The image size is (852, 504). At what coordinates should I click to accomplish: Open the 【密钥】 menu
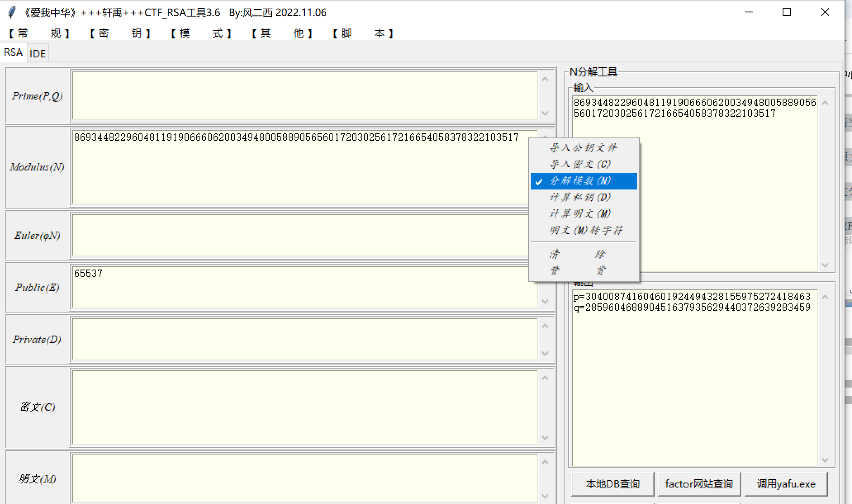coord(120,33)
